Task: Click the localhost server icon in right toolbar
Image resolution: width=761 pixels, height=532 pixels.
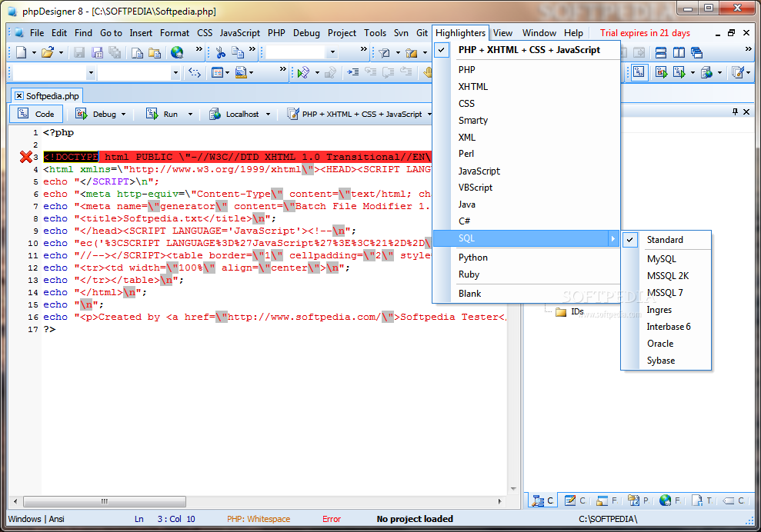Action: click(x=706, y=72)
